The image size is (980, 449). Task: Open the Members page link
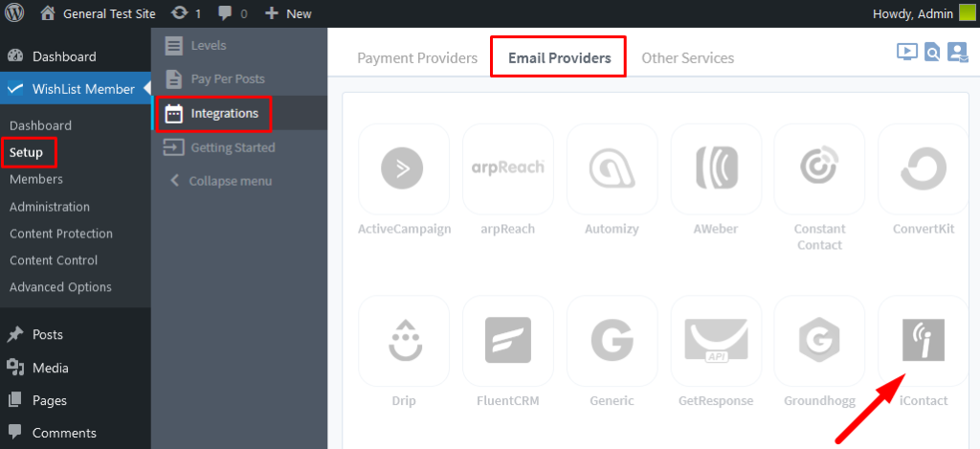pos(36,179)
